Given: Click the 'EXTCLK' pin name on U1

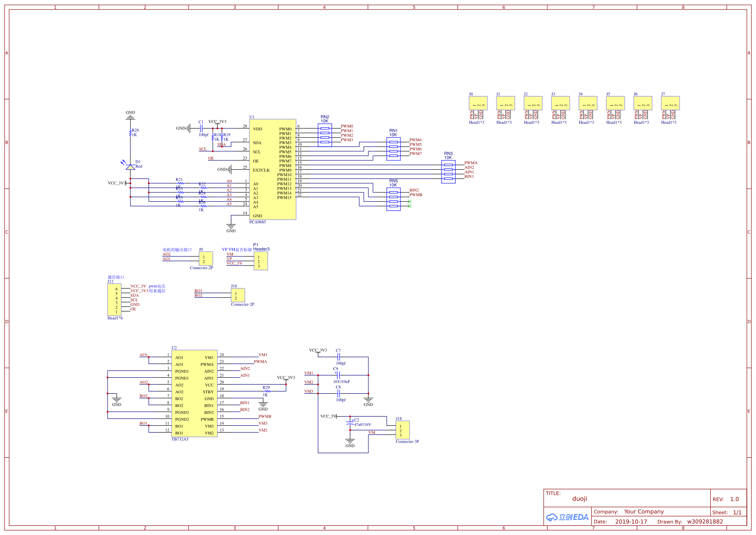Looking at the screenshot, I should point(261,170).
